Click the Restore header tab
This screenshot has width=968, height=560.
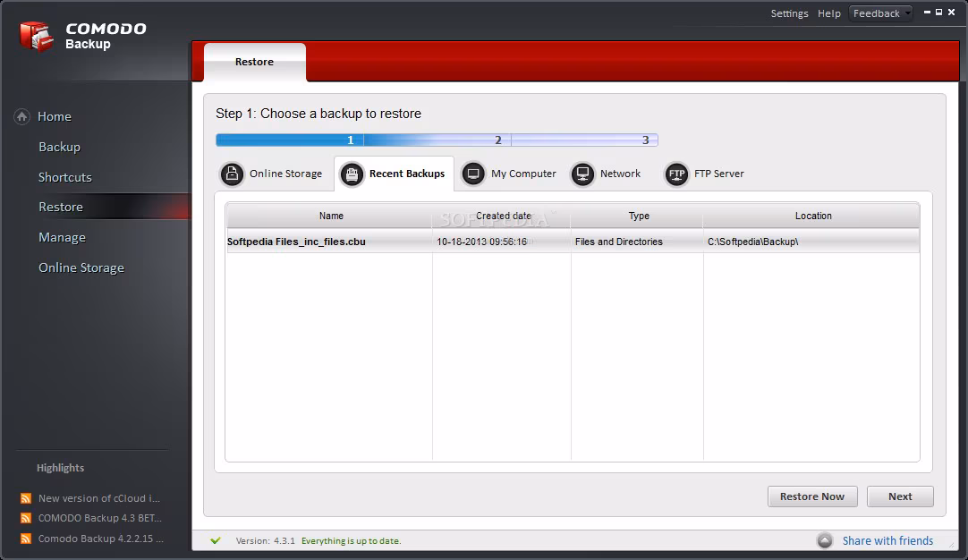(254, 62)
